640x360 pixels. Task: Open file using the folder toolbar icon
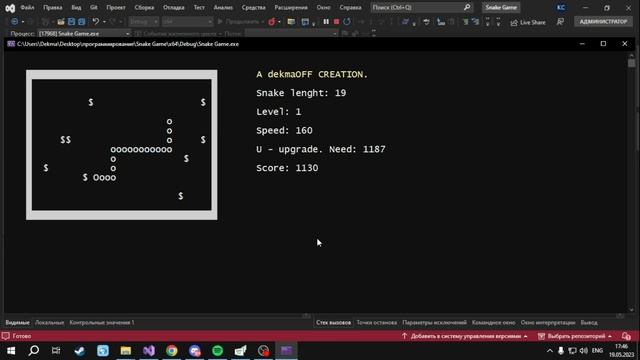point(61,22)
